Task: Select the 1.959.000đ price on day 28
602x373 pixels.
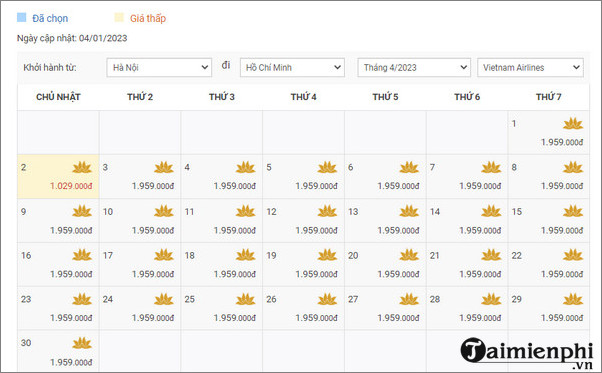Action: pos(480,318)
